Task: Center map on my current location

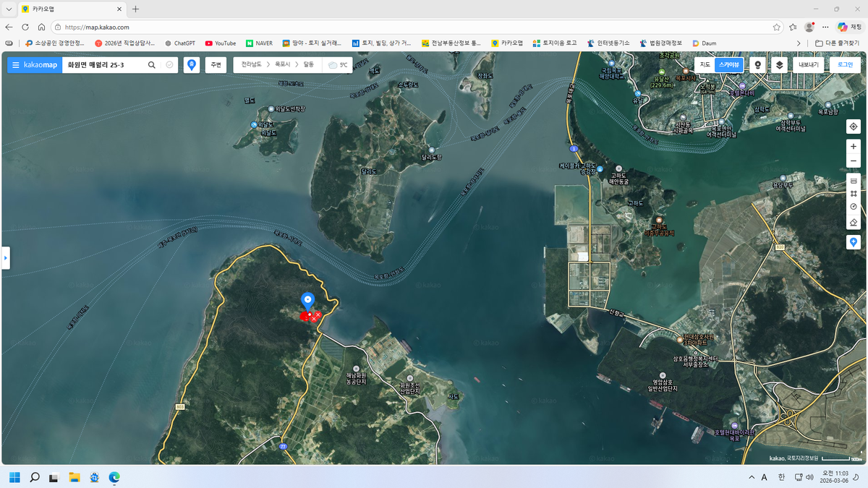Action: coord(854,127)
